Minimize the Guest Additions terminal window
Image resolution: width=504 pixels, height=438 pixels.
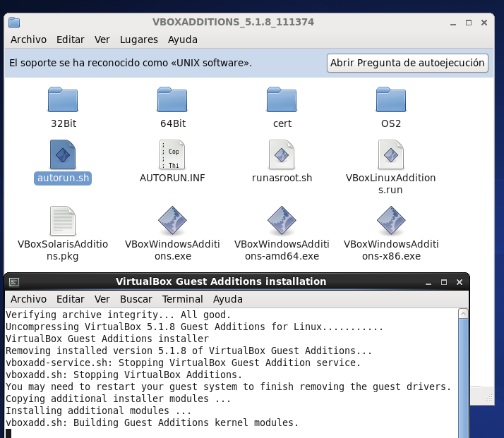tap(428, 282)
